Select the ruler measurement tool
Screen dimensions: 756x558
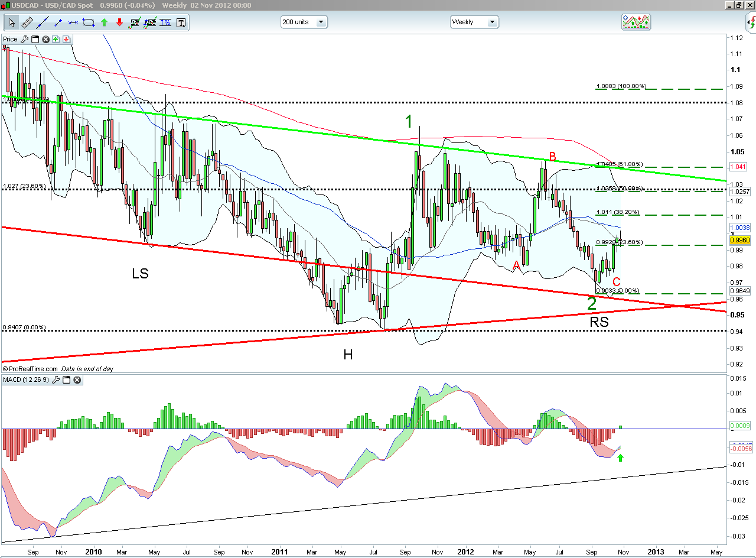(27, 23)
